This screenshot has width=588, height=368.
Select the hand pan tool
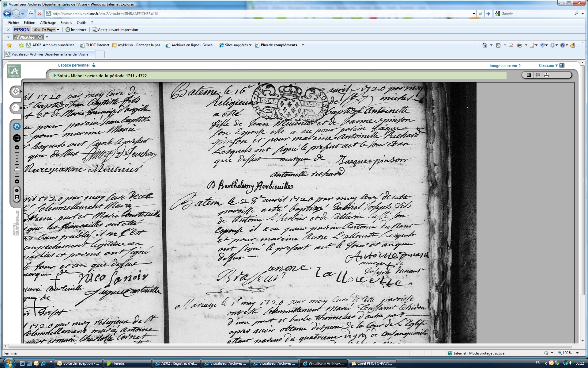coord(17,126)
